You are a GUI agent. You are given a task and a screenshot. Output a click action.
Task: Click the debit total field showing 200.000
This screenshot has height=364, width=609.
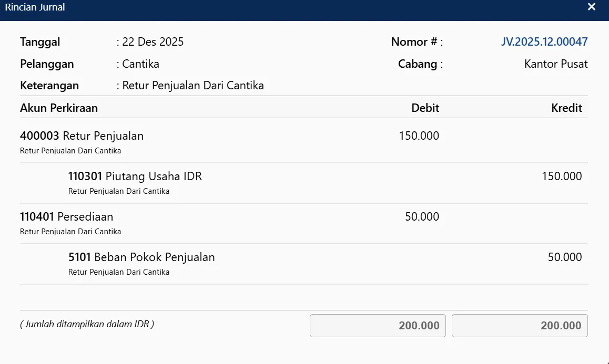377,325
